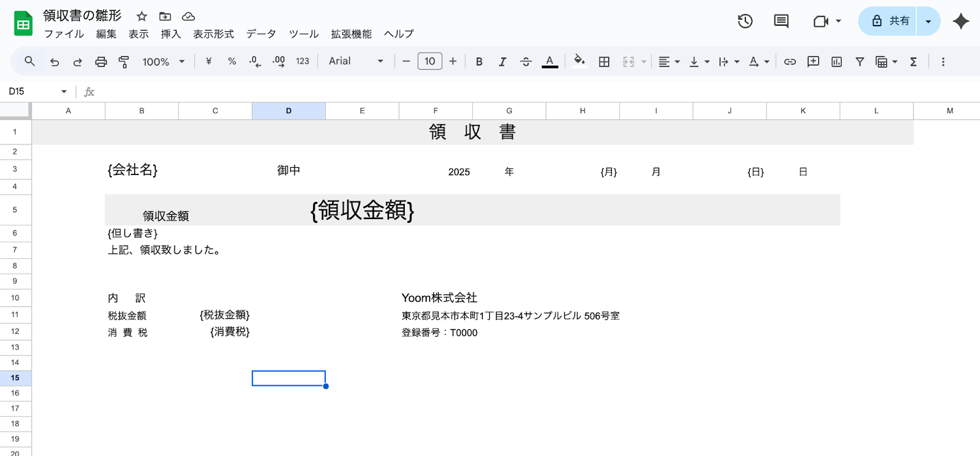
Task: Click the font size field showing 10
Action: coord(430,61)
